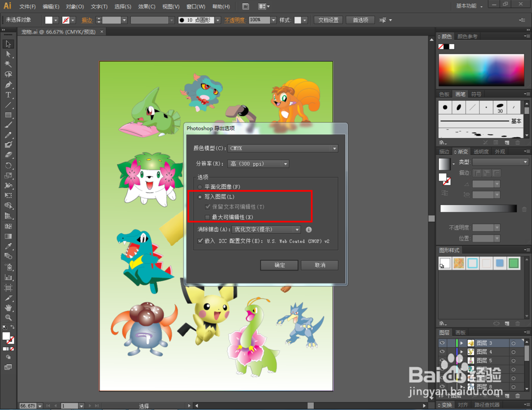Screen dimensions: 532x410
Task: Open 消除锯齿 优化文字 dropdown
Action: pyautogui.click(x=267, y=229)
